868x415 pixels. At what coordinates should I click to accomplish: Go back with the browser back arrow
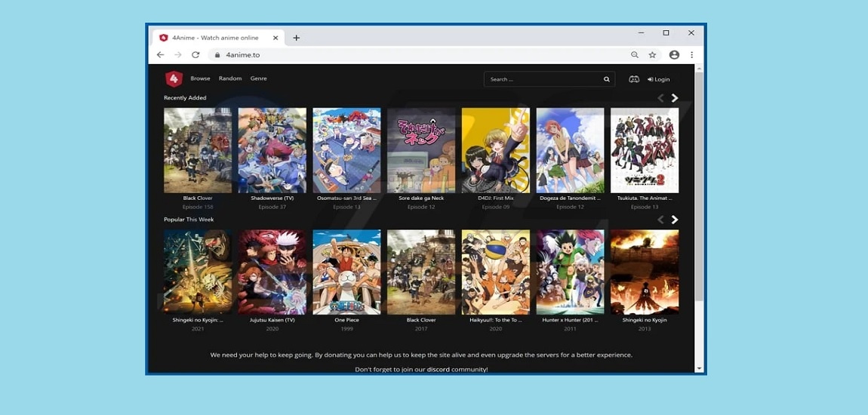[160, 55]
